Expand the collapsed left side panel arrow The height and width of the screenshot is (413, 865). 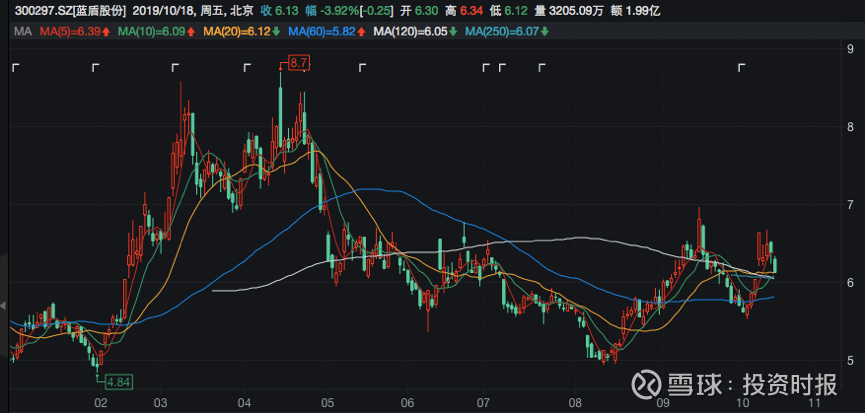click(x=4, y=305)
